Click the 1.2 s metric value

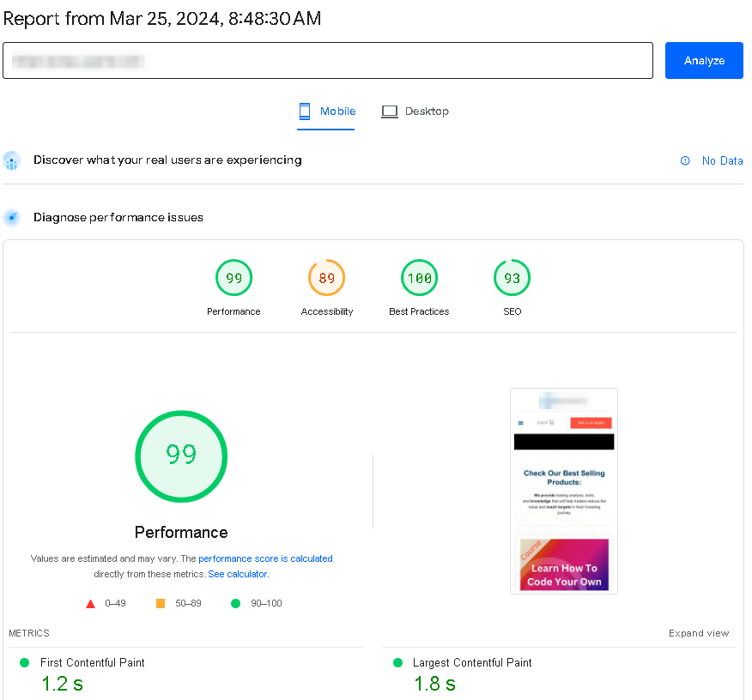[62, 684]
